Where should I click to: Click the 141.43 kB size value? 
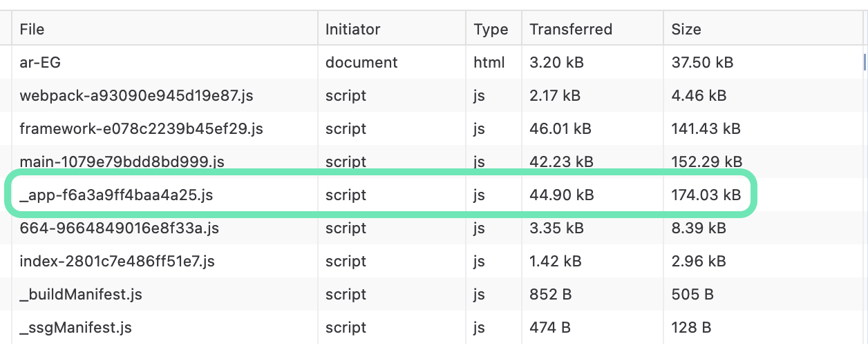(706, 128)
